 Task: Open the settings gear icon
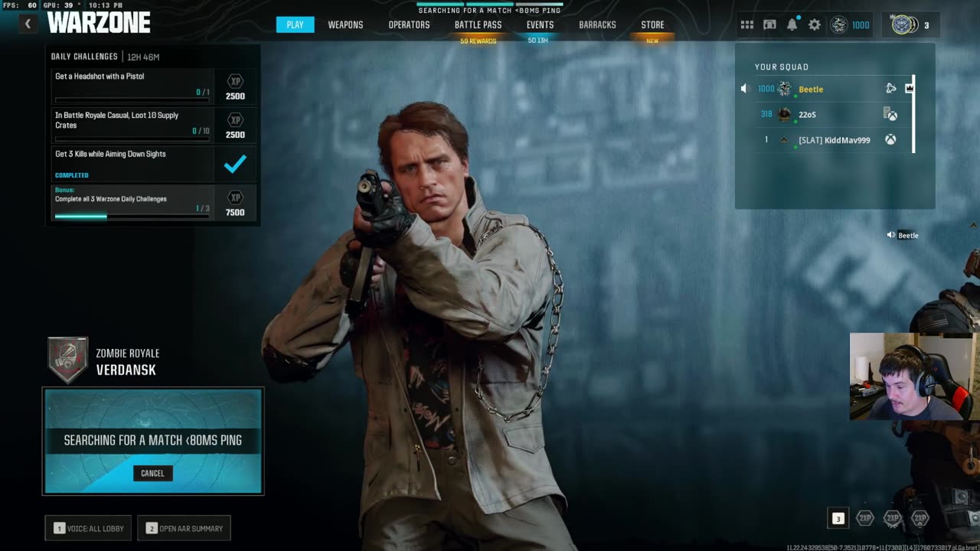[815, 25]
